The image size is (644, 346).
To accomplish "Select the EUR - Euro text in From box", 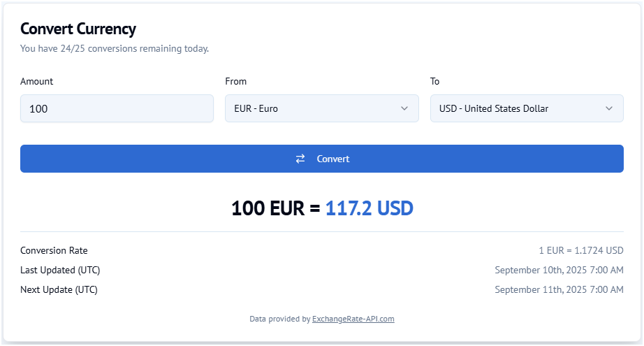I will click(x=256, y=108).
